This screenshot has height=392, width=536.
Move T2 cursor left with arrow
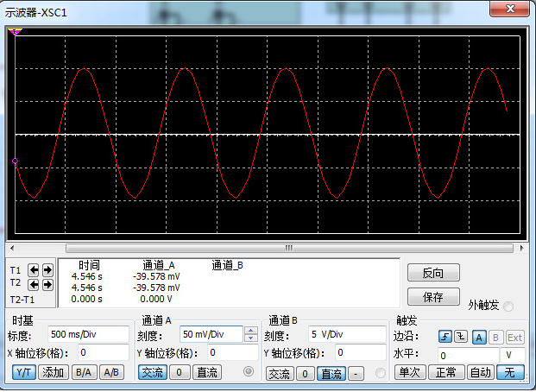[34, 284]
